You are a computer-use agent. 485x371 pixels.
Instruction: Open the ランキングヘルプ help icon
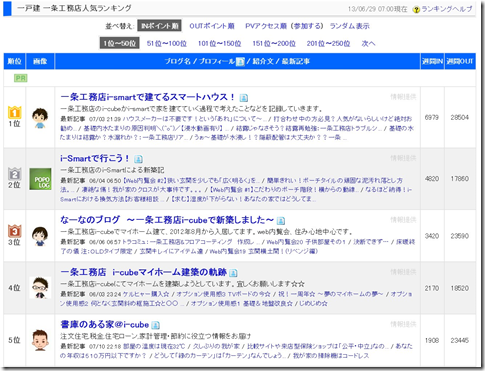[416, 10]
